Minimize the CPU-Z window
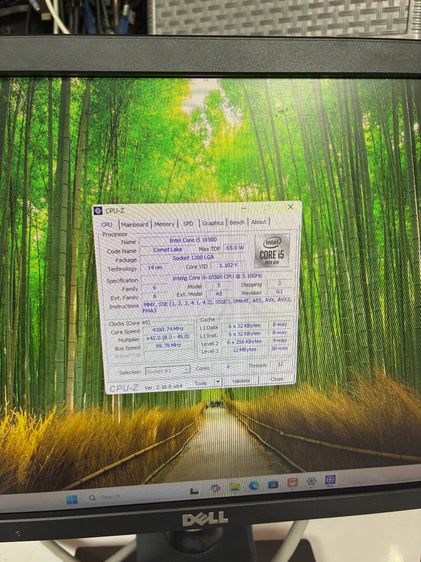 244,208
